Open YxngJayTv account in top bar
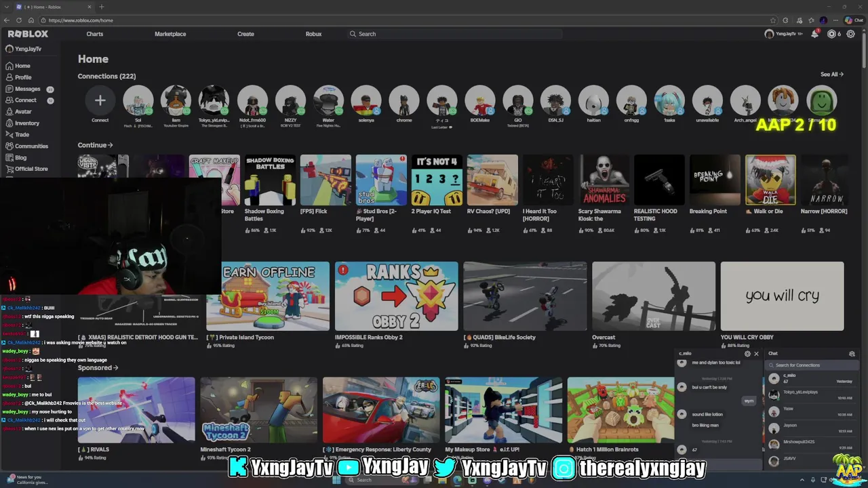Viewport: 868px width, 488px height. [x=784, y=34]
